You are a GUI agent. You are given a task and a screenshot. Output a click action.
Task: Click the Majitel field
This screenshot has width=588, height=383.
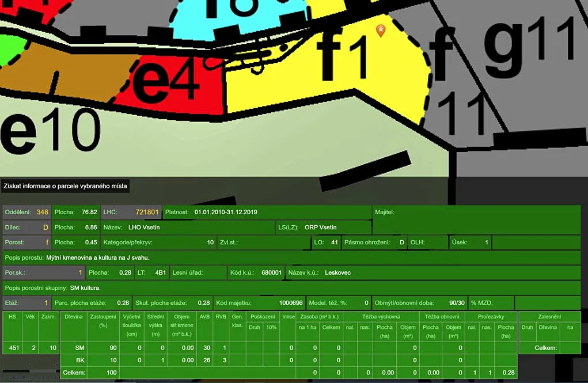point(476,212)
